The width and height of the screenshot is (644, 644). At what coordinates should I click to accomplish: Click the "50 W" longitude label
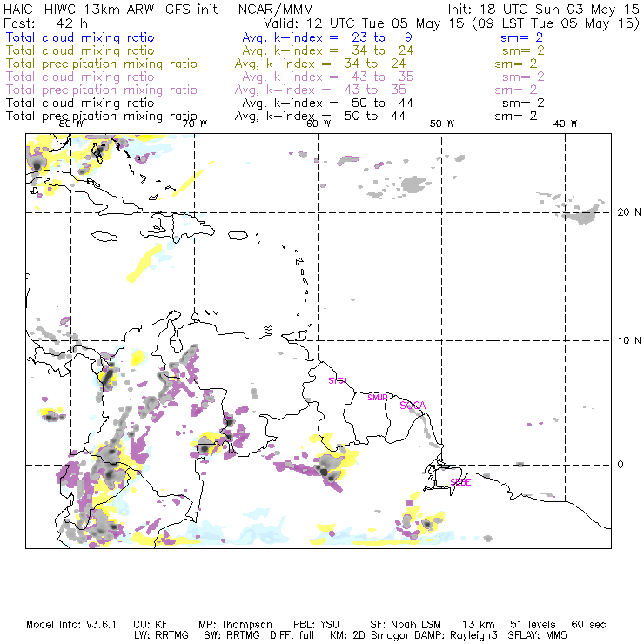click(x=442, y=124)
